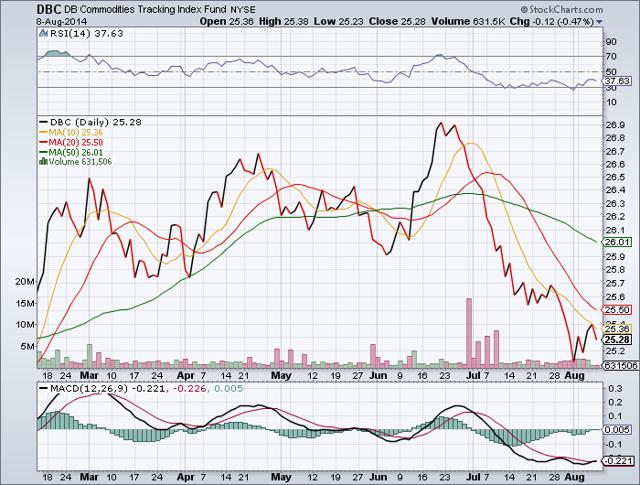
Task: Click the Jun label beneath the volume bars
Action: pos(378,375)
